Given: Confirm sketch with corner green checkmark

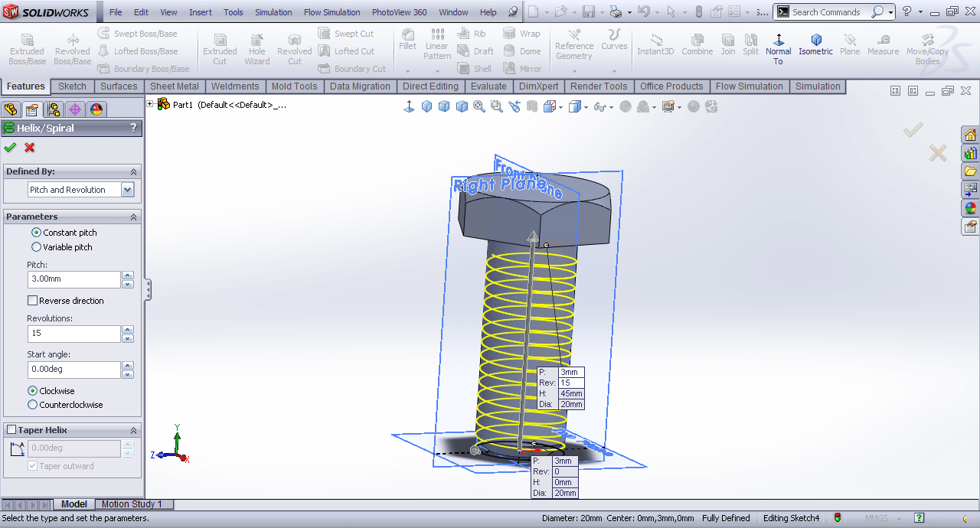Looking at the screenshot, I should 913,130.
